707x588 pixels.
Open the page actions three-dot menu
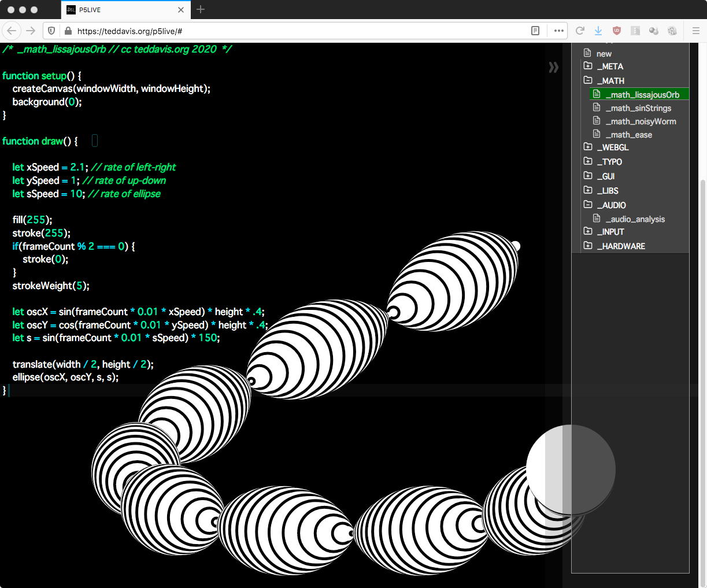coord(558,31)
